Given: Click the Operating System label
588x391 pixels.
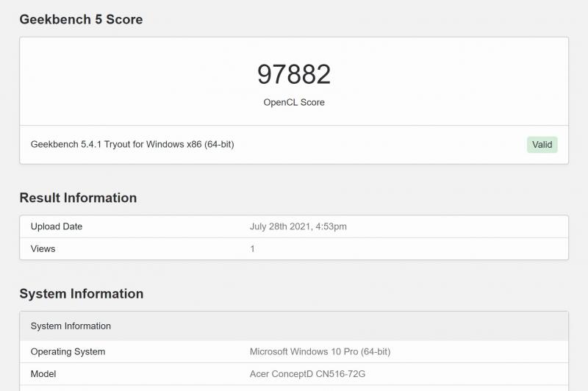Looking at the screenshot, I should (68, 351).
